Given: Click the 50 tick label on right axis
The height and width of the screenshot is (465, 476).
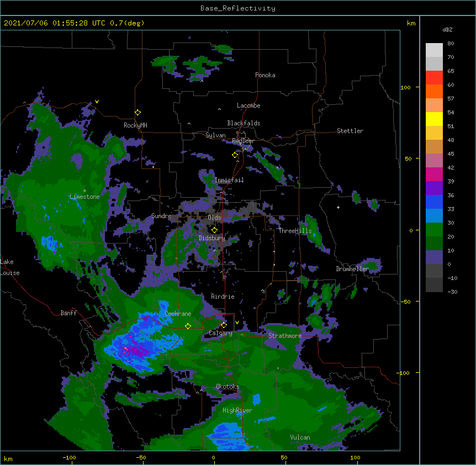Looking at the screenshot, I should tap(408, 158).
